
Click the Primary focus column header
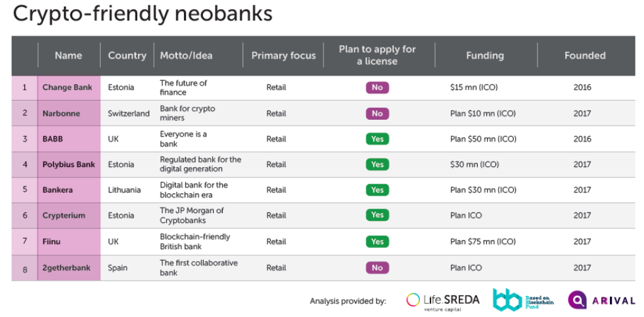click(x=283, y=56)
